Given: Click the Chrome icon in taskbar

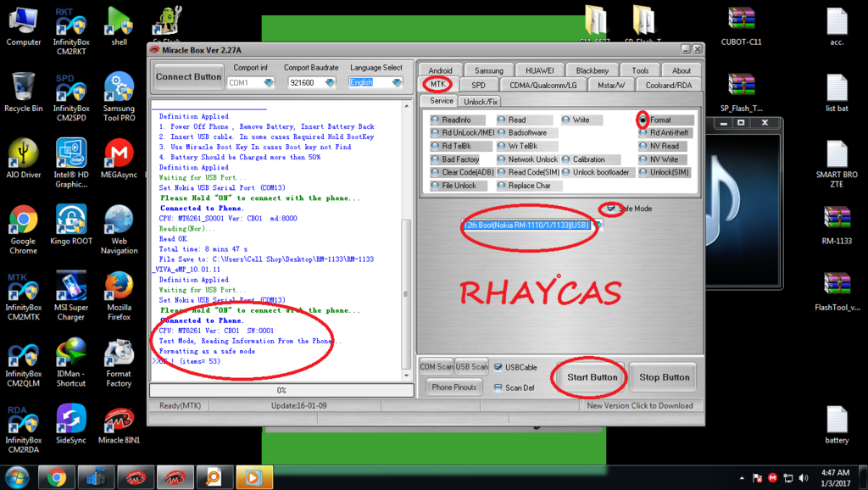Looking at the screenshot, I should coord(58,476).
